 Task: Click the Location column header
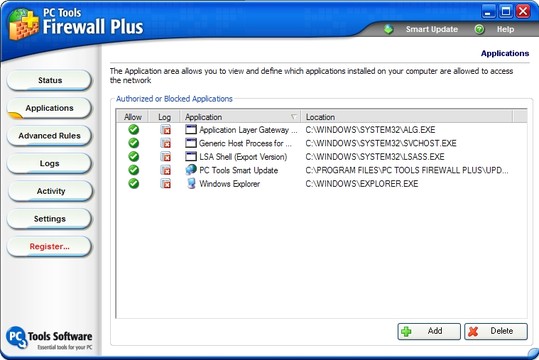coord(407,117)
